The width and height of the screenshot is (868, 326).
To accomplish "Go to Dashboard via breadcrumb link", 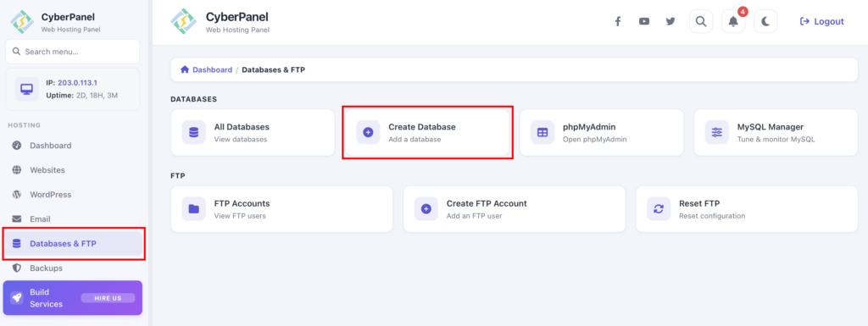I will [213, 69].
